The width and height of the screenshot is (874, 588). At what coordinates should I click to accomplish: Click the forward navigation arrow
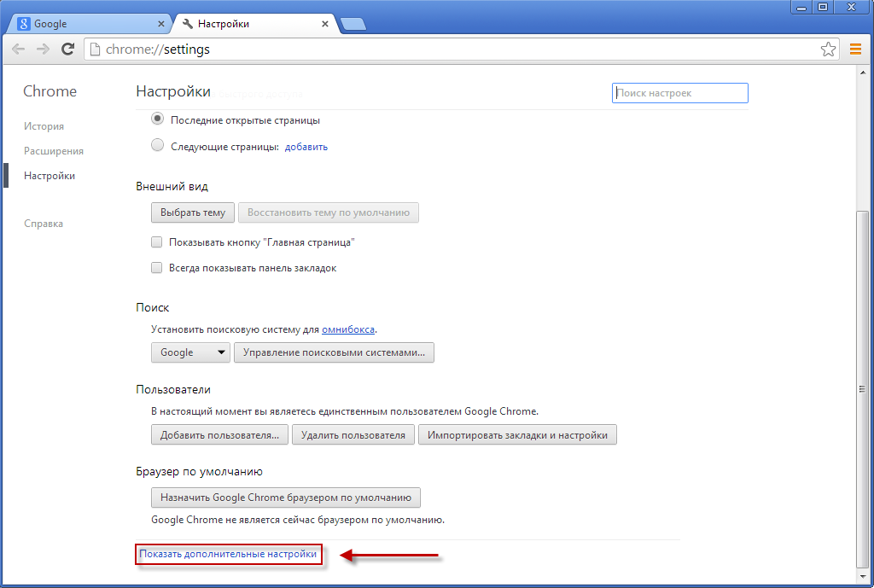43,49
